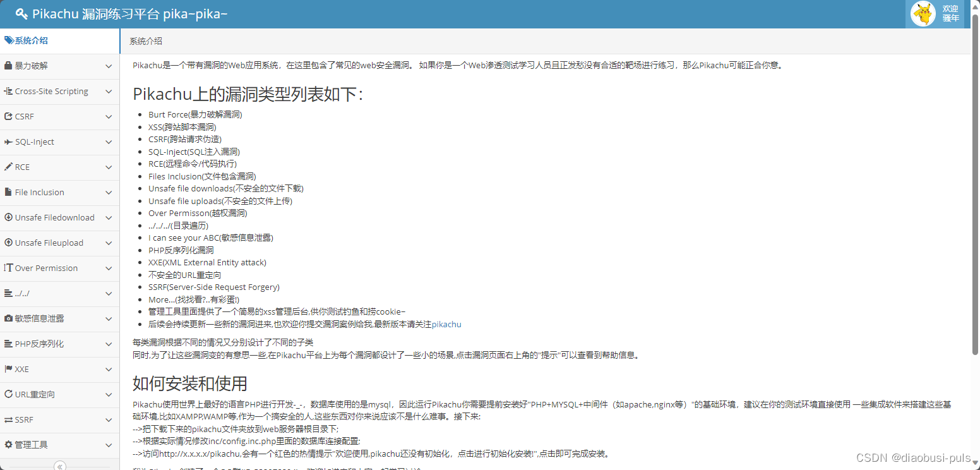The image size is (980, 470).
Task: Click the SQL-Inject plane icon
Action: click(8, 142)
